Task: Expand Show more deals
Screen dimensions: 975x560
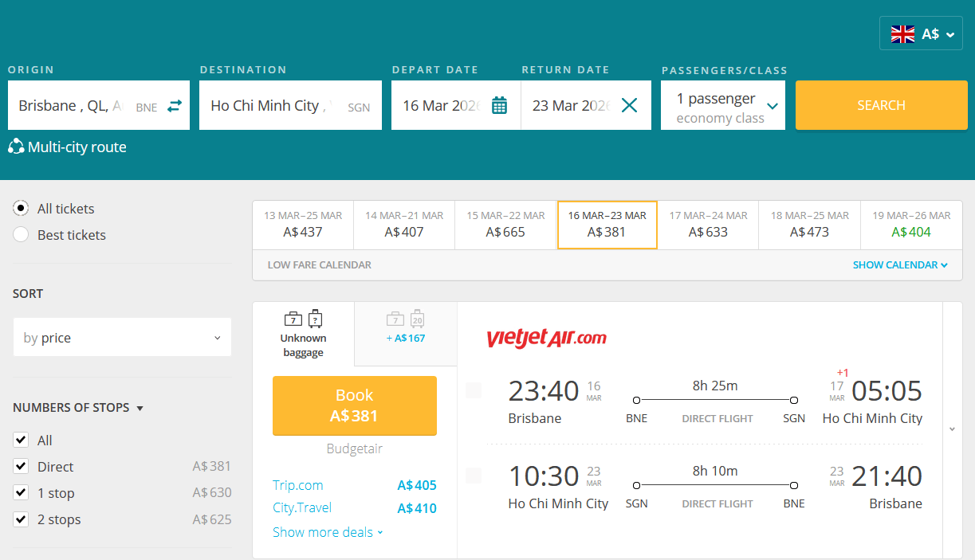Action: [x=322, y=532]
